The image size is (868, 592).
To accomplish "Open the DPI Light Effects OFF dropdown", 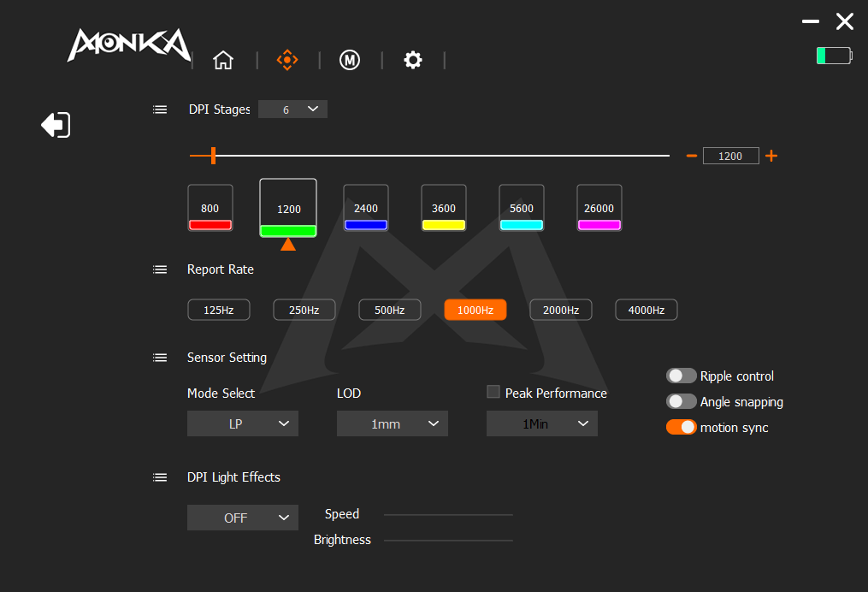I will 243,518.
